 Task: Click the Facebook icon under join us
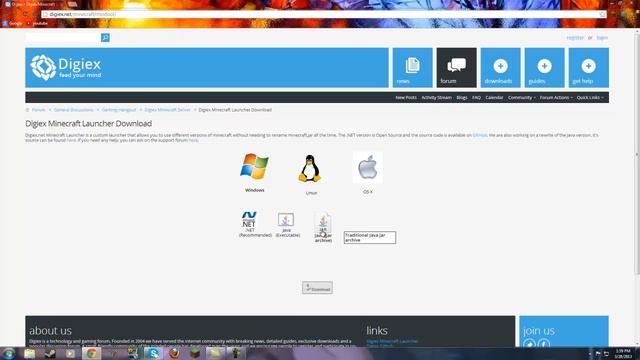[x=543, y=344]
